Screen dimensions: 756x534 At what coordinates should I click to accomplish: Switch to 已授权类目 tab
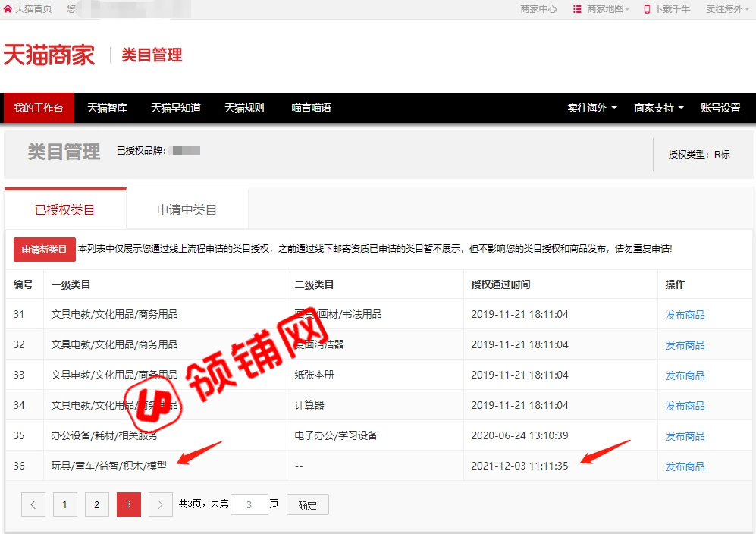pyautogui.click(x=65, y=209)
